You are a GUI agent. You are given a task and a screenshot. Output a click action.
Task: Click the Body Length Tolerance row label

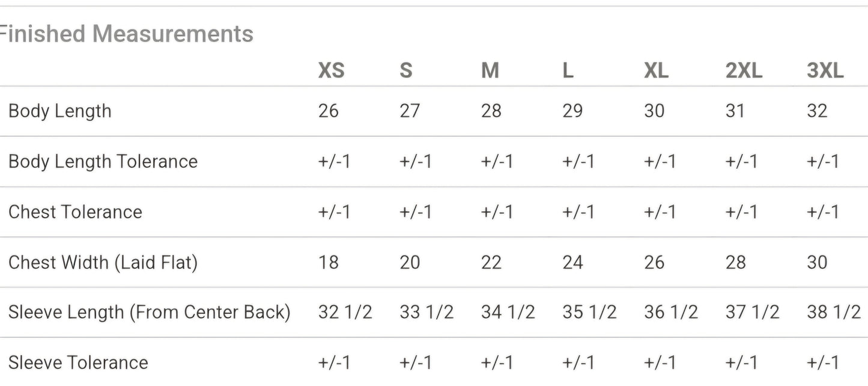pos(103,162)
